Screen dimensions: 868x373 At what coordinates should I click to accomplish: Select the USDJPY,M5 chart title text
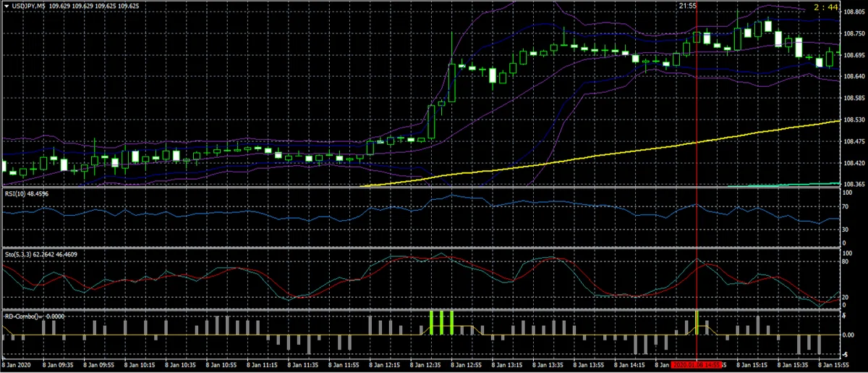pyautogui.click(x=29, y=6)
